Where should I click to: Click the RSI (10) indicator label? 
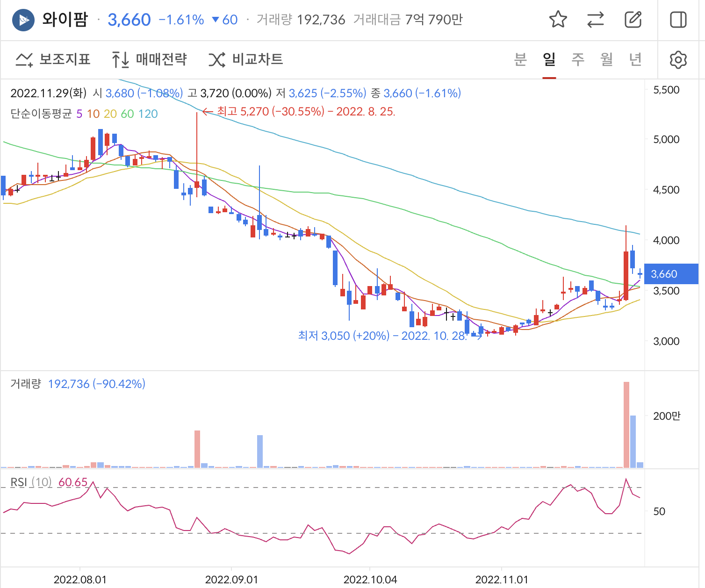pos(31,482)
